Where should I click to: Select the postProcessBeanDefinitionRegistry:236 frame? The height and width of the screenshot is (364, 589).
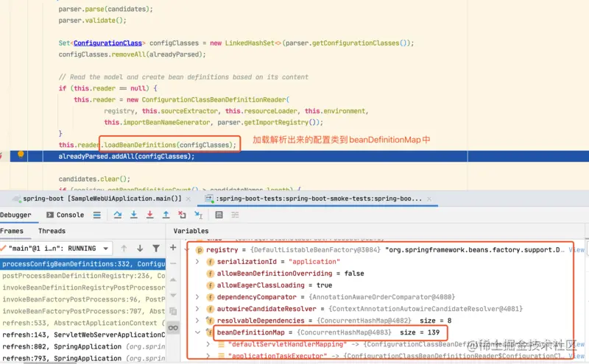[82, 276]
